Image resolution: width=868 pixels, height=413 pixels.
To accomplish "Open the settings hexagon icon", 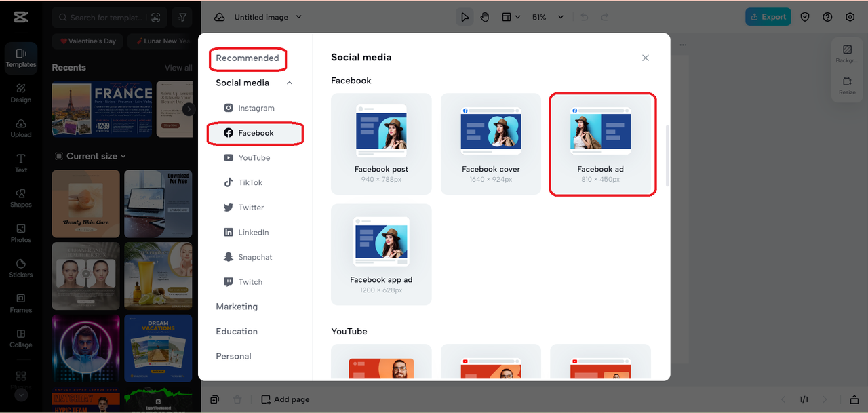I will 850,17.
